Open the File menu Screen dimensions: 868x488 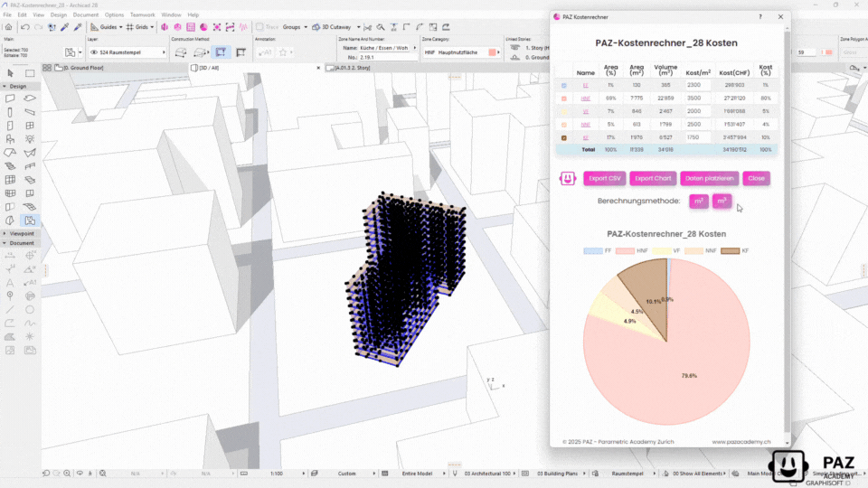pyautogui.click(x=7, y=15)
